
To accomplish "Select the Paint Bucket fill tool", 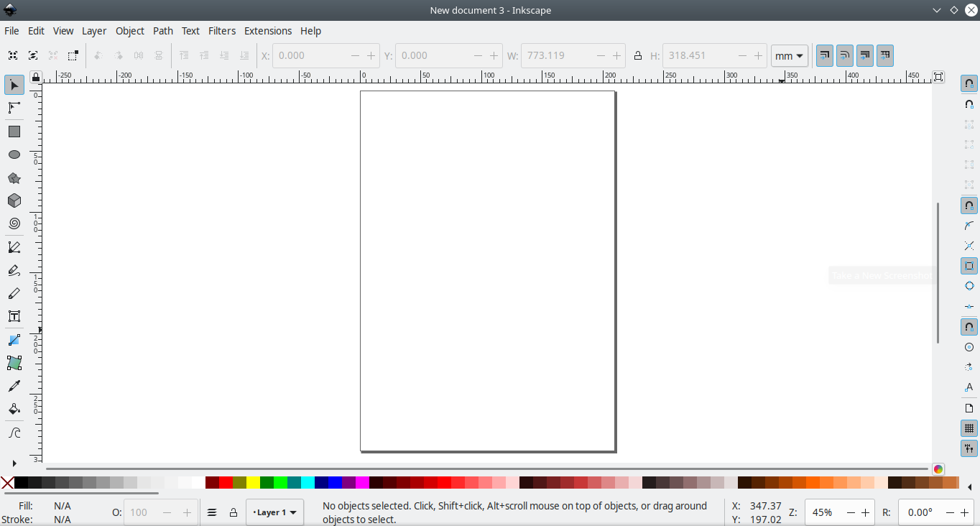I will 14,409.
